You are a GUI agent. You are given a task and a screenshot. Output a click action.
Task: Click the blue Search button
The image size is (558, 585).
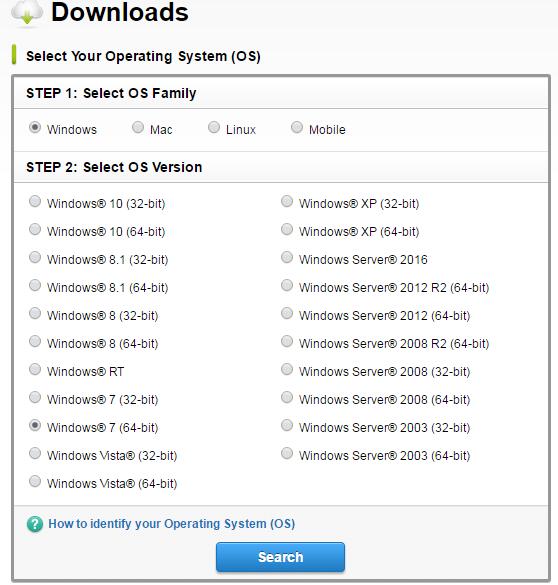[x=280, y=557]
